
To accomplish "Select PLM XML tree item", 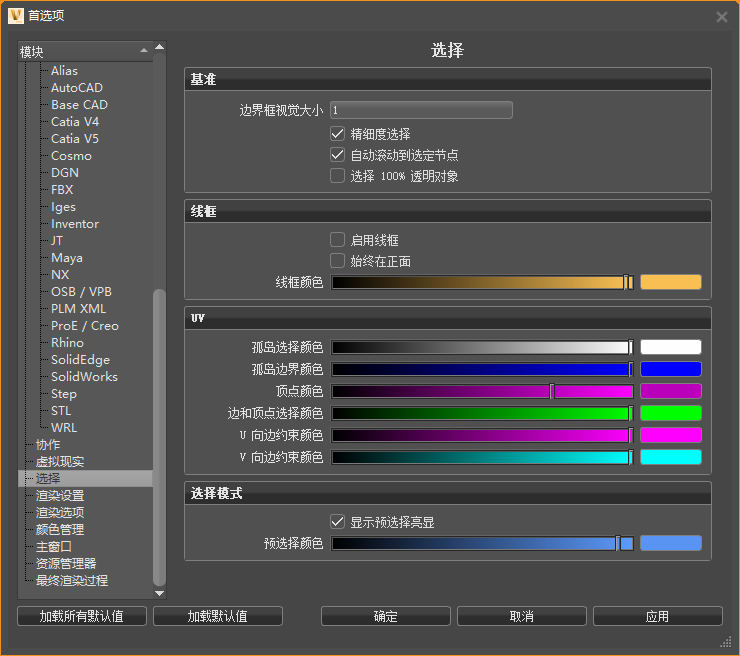I will [x=78, y=309].
